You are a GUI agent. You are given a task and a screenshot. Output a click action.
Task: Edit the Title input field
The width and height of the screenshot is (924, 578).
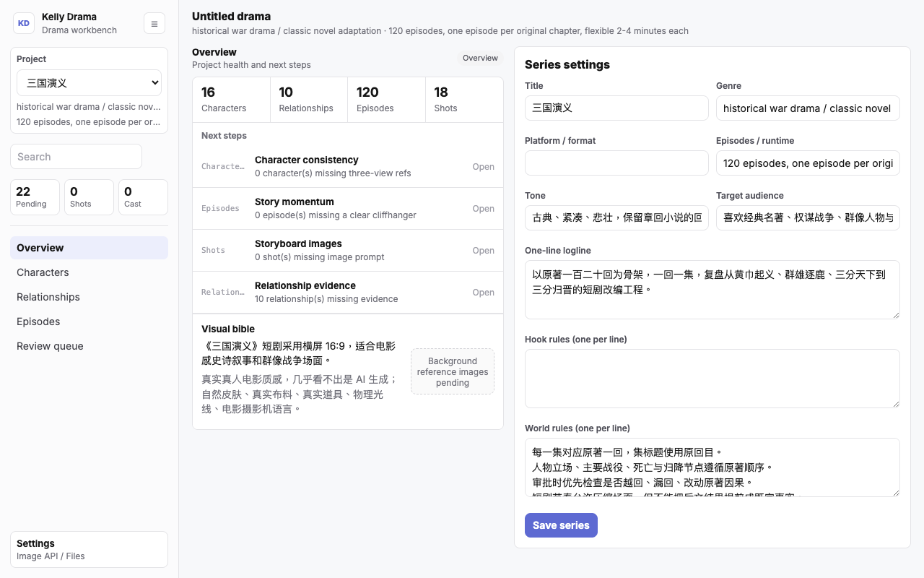pos(616,108)
